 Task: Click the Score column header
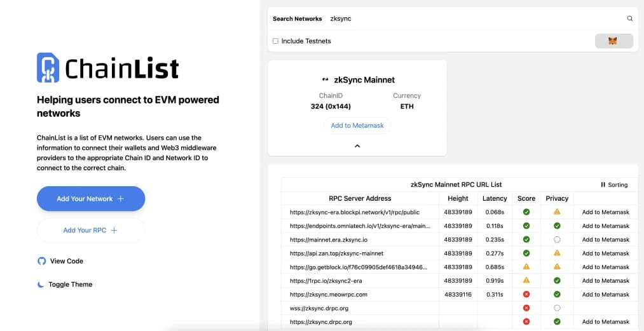coord(526,198)
